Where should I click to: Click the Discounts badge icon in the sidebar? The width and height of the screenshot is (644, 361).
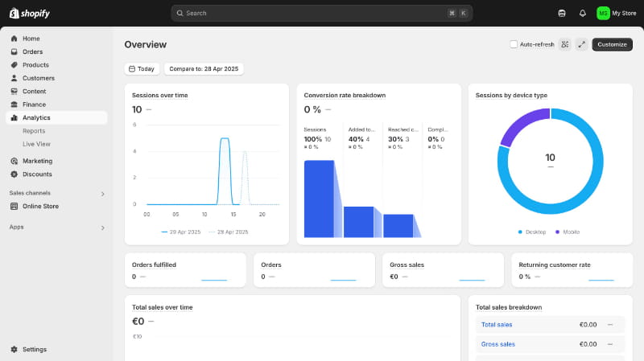(14, 174)
